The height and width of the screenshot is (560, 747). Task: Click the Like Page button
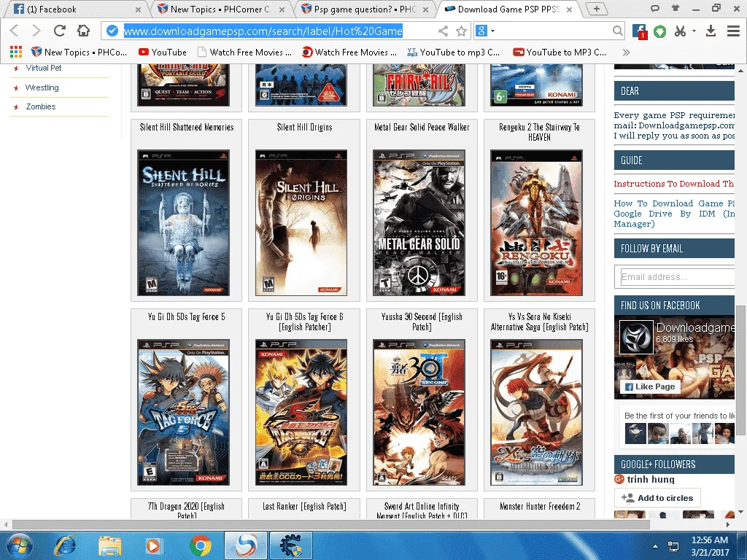coord(650,386)
